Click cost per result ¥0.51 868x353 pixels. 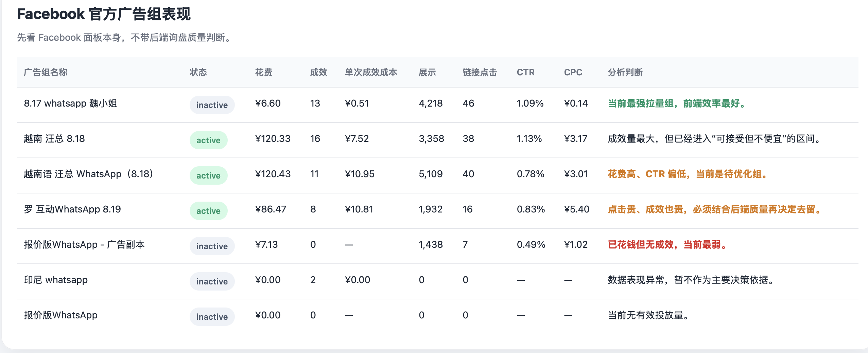click(x=357, y=103)
